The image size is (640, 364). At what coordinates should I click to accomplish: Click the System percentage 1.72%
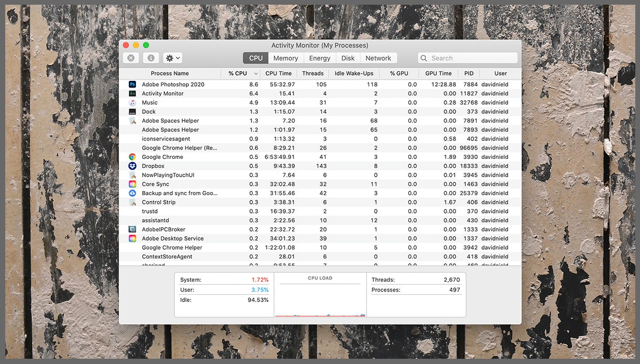point(260,280)
